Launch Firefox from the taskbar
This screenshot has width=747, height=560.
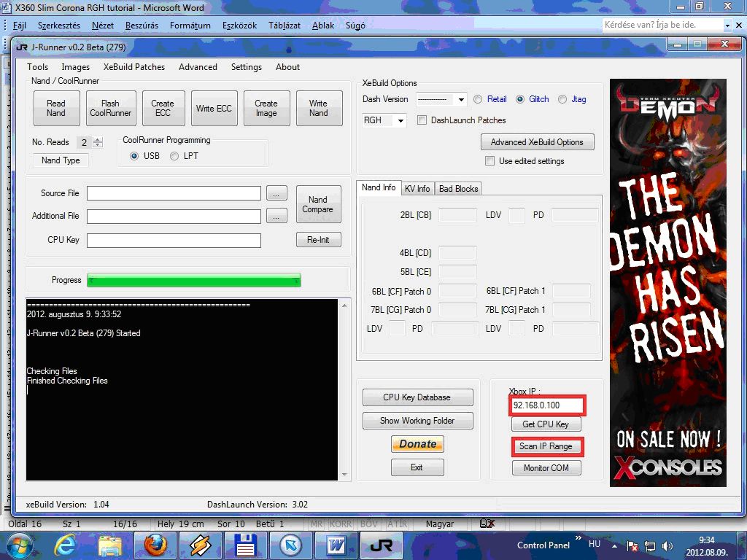(x=155, y=545)
